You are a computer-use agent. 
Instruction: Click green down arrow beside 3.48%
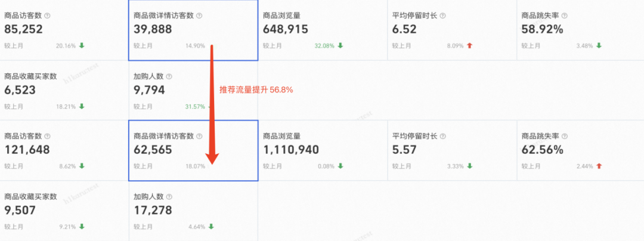click(599, 45)
